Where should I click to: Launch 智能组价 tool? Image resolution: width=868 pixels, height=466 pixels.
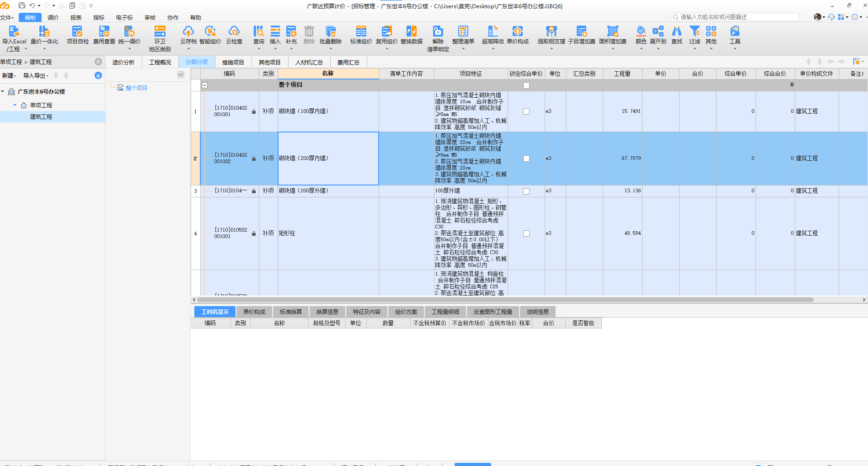tap(210, 36)
